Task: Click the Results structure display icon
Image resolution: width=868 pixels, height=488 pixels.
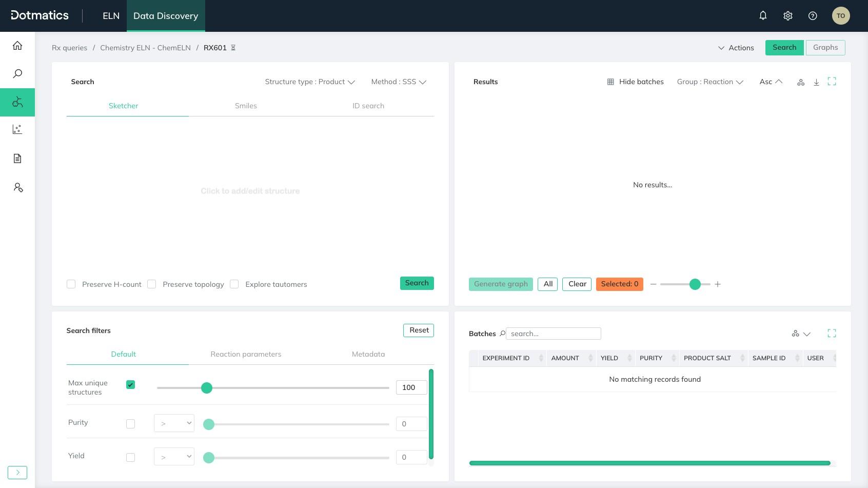Action: [x=801, y=82]
